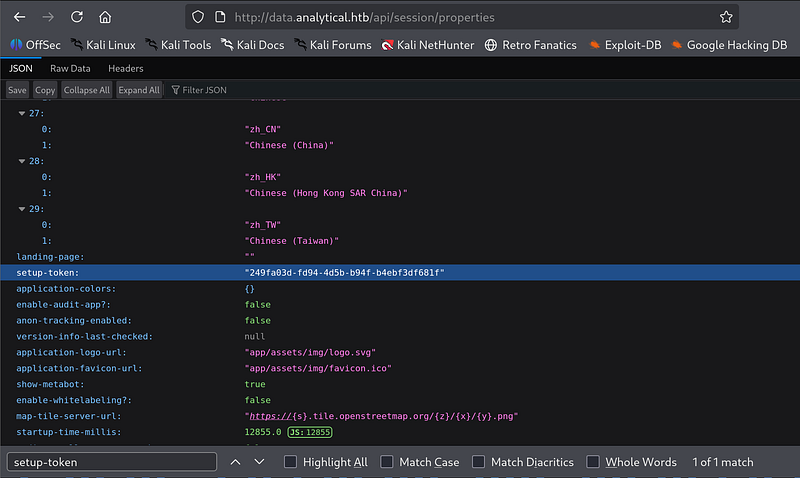Open the Headers tab
Image resolution: width=800 pixels, height=478 pixels.
(x=126, y=69)
